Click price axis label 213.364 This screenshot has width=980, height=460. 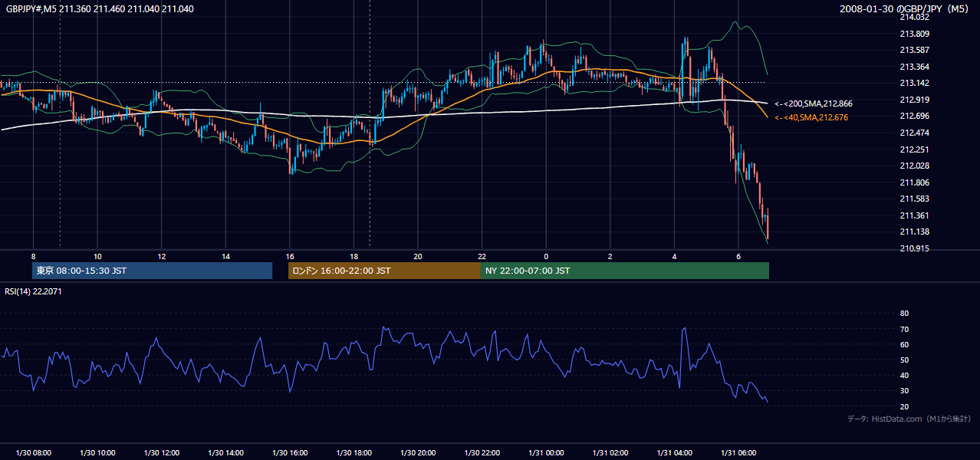915,67
